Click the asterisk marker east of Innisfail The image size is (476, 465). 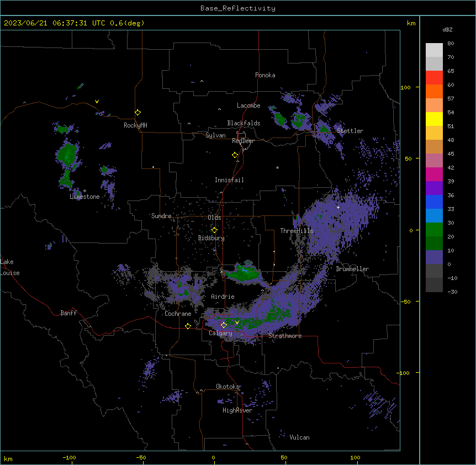pyautogui.click(x=277, y=167)
